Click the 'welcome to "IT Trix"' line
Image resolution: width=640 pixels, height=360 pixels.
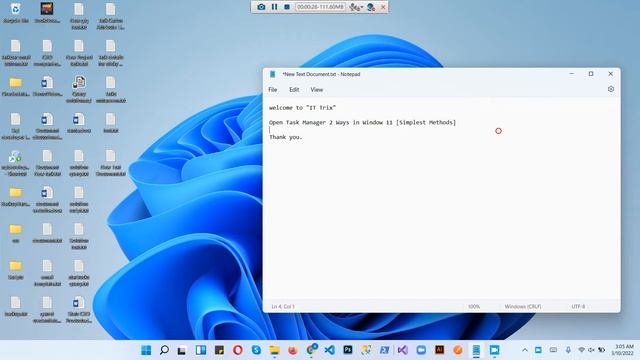click(302, 108)
